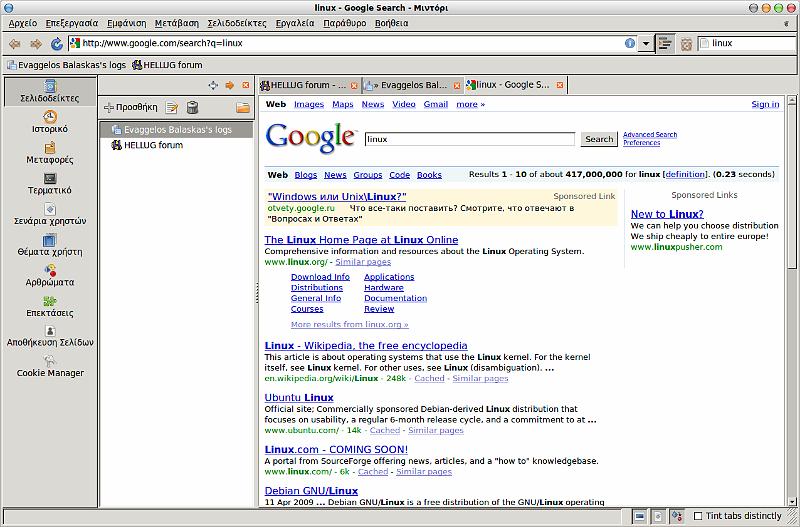This screenshot has width=800, height=527.
Task: Open the Images link in Google's top bar
Action: 309,104
